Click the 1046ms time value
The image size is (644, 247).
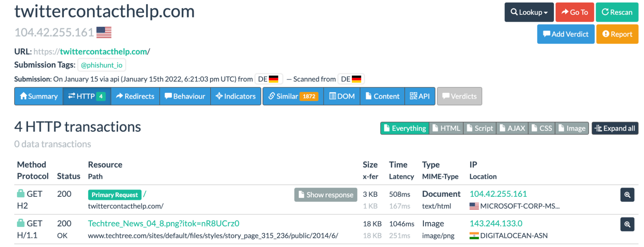401,224
